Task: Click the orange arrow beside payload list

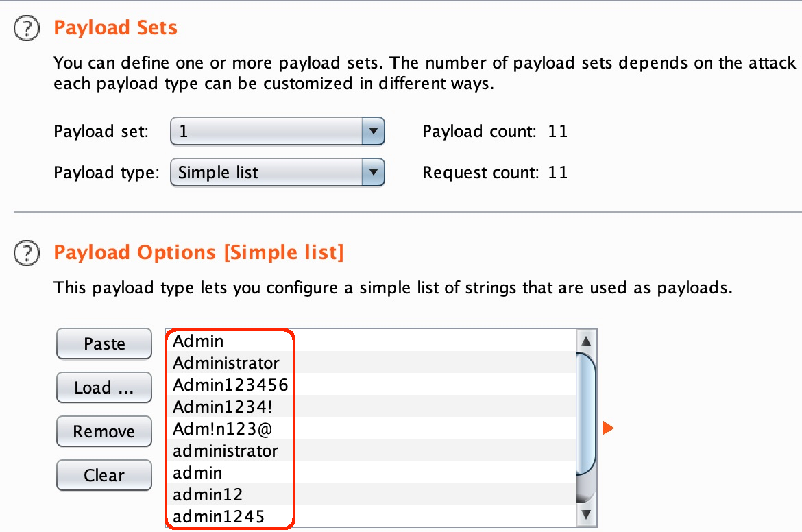Action: [x=608, y=428]
